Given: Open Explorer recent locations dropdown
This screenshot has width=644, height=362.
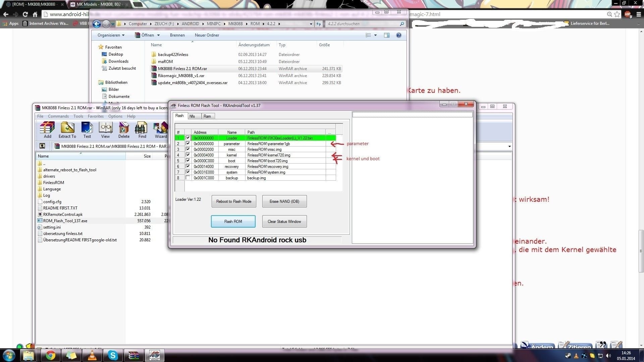Looking at the screenshot, I should click(x=113, y=24).
